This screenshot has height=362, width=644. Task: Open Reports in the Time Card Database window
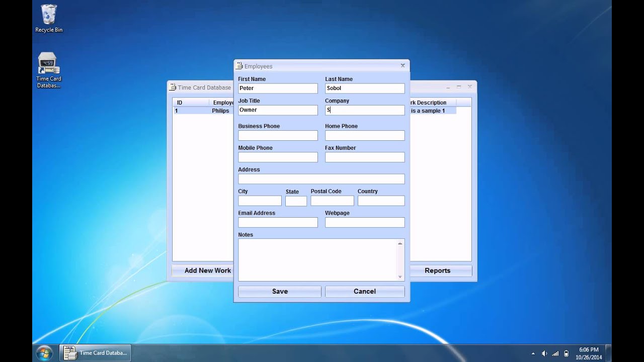pos(441,270)
